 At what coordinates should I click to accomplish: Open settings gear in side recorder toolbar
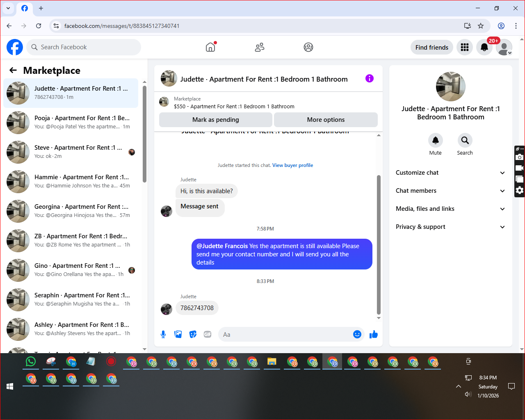coord(520,190)
